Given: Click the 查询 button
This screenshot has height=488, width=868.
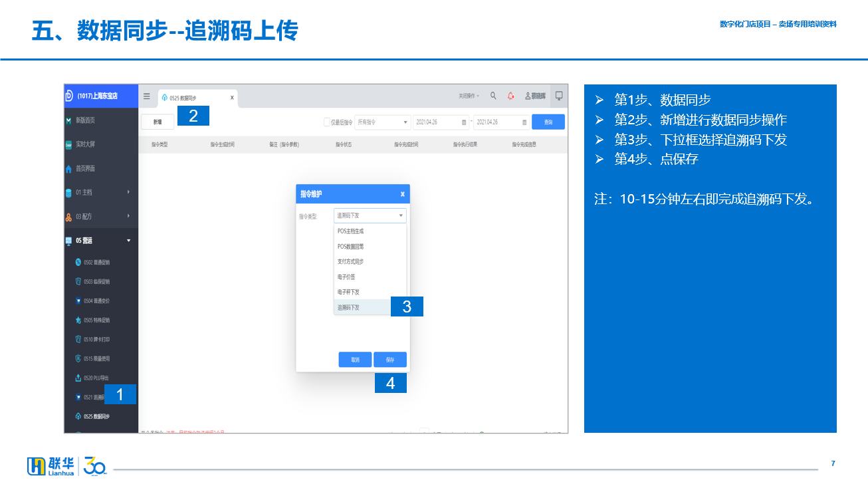Looking at the screenshot, I should pos(548,122).
